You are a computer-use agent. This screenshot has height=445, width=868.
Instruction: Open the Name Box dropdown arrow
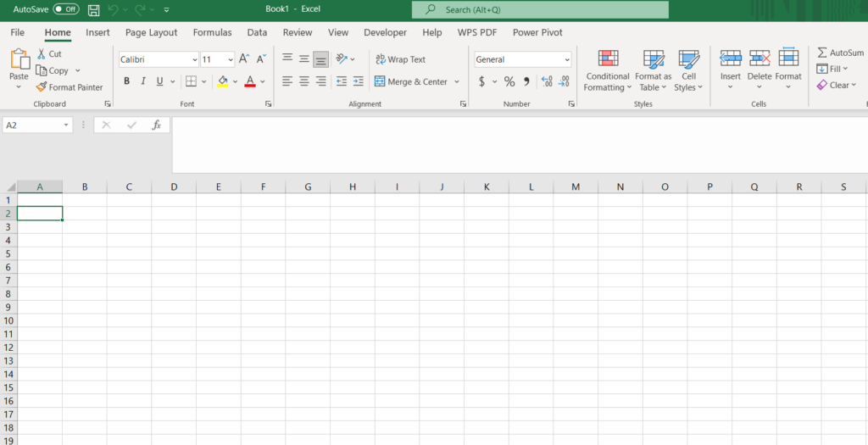[66, 125]
